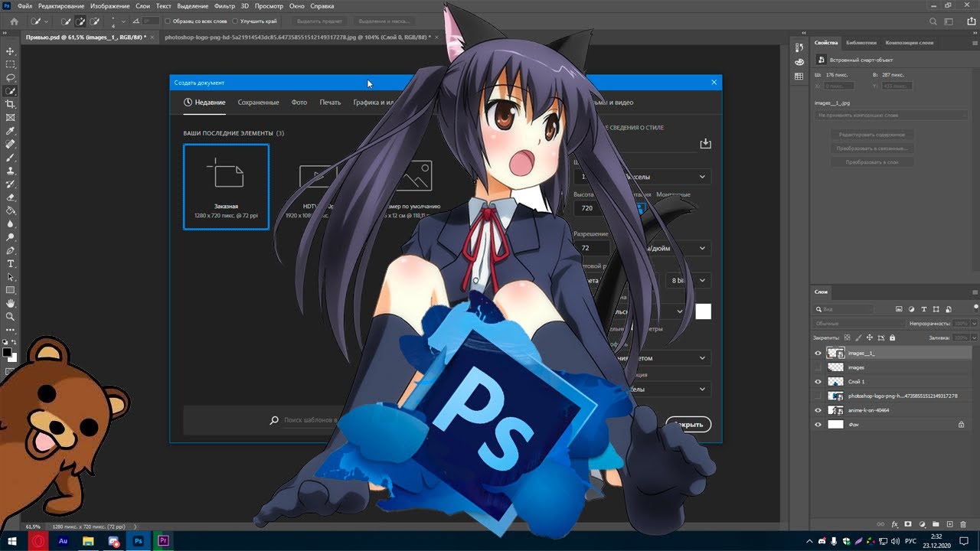Choose Subtract from selection mode in options bar
The height and width of the screenshot is (551, 980).
click(94, 21)
